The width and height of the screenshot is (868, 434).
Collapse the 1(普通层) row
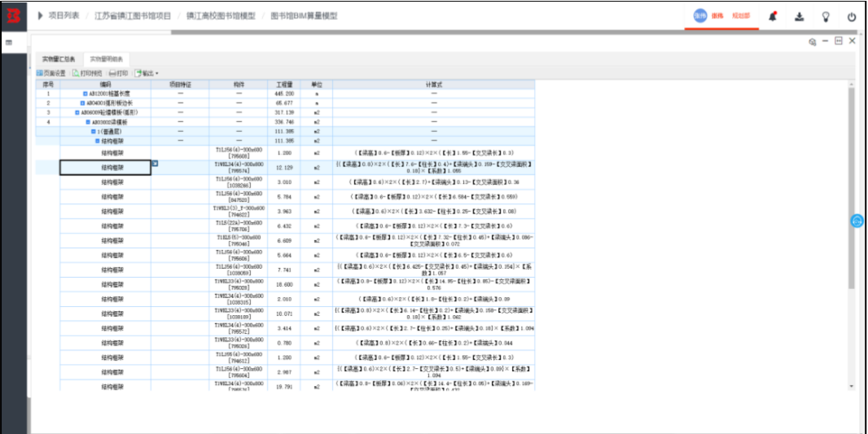pos(93,131)
